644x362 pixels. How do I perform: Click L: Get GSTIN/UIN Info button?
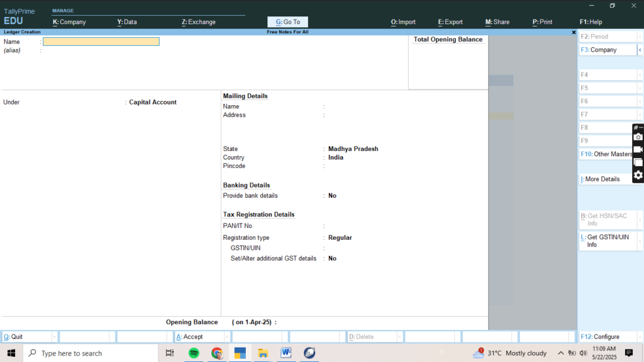(x=608, y=240)
